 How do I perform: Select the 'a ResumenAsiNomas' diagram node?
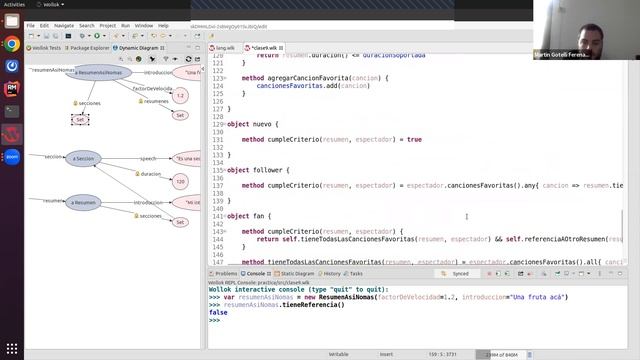point(99,73)
